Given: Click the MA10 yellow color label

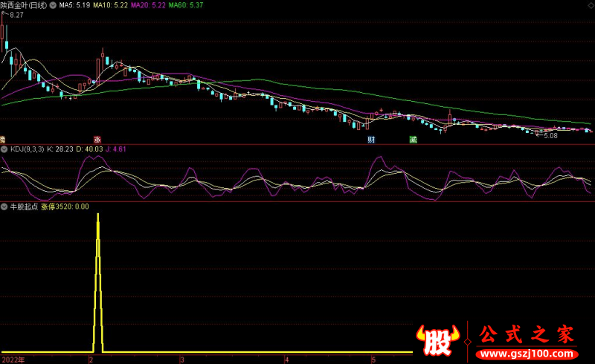Looking at the screenshot, I should tap(111, 5).
